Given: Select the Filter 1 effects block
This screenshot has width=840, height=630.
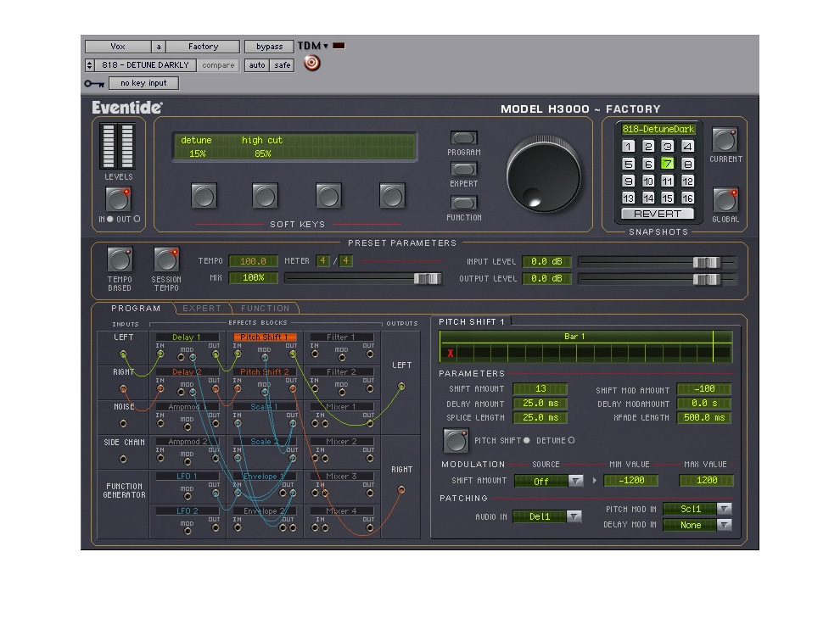Looking at the screenshot, I should point(342,337).
